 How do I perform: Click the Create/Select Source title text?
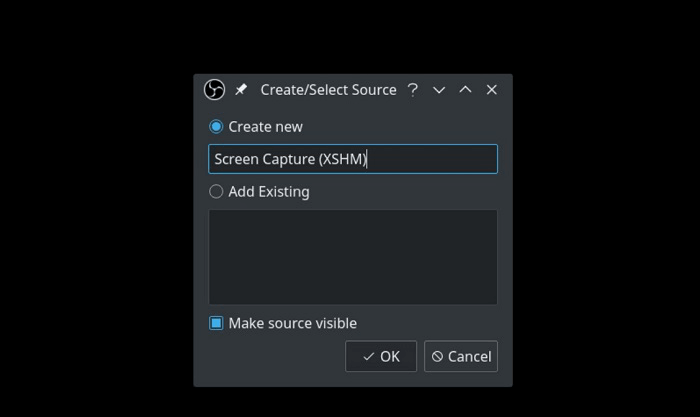coord(328,90)
